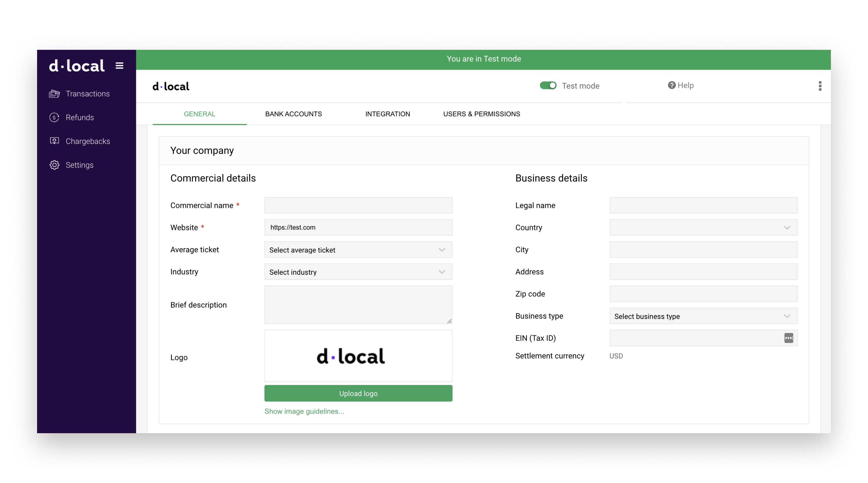Click the Brief description resize handle
The width and height of the screenshot is (868, 483).
point(449,321)
